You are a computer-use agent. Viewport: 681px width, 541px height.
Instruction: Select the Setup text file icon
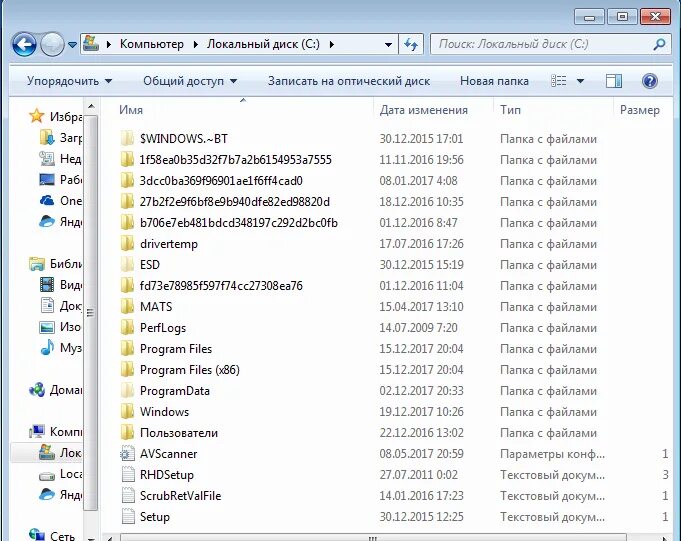pyautogui.click(x=128, y=517)
